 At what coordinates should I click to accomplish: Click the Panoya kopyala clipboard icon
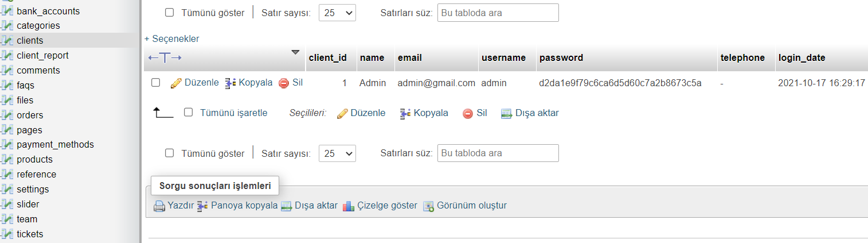[x=202, y=206]
